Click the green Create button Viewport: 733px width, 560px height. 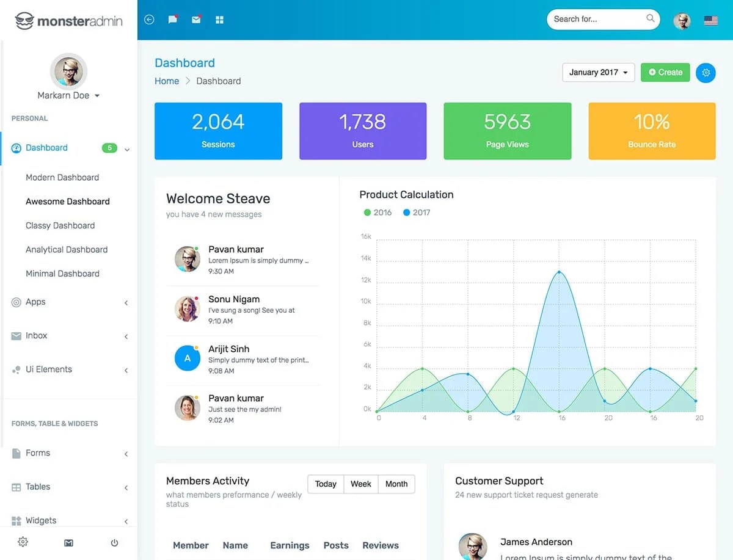pyautogui.click(x=665, y=72)
